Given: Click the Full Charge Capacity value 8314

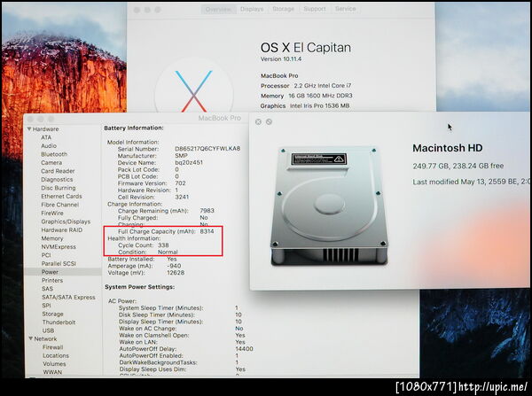Looking at the screenshot, I should [x=207, y=231].
